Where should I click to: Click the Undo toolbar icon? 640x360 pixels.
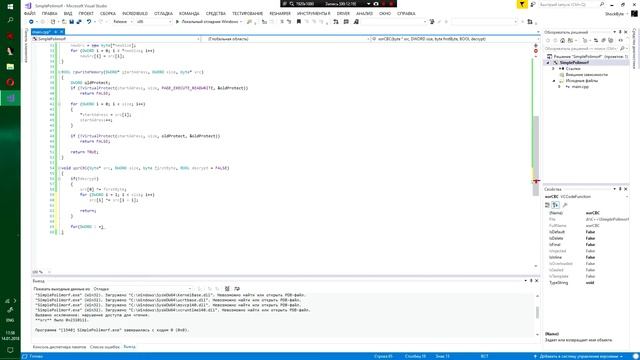(x=89, y=22)
